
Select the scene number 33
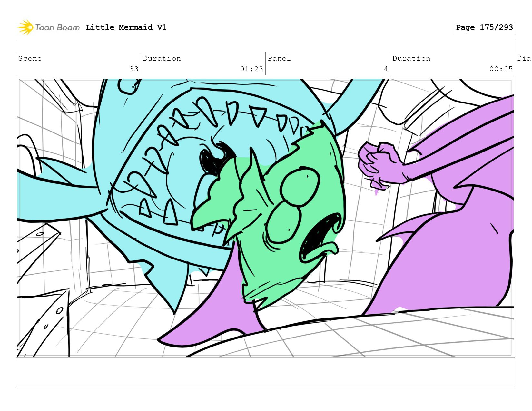click(134, 69)
